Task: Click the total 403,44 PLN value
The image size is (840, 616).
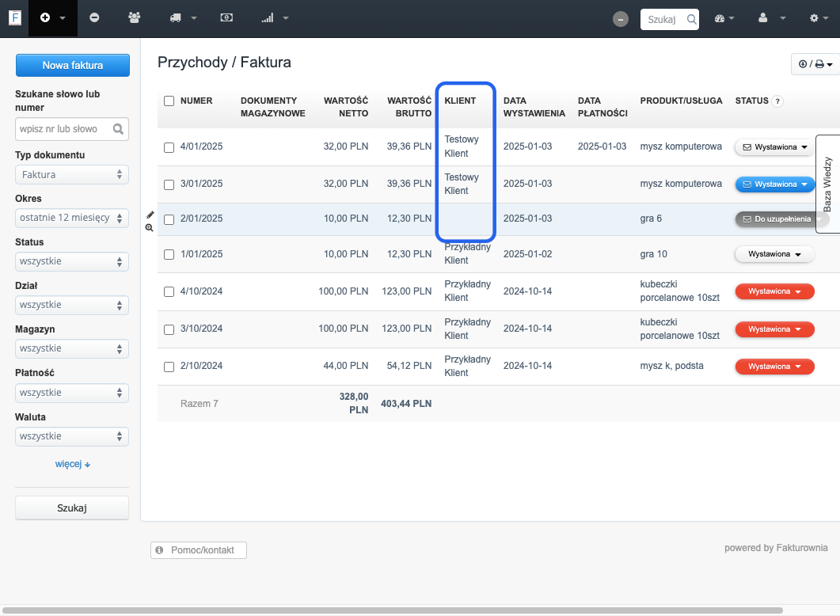Action: tap(406, 403)
